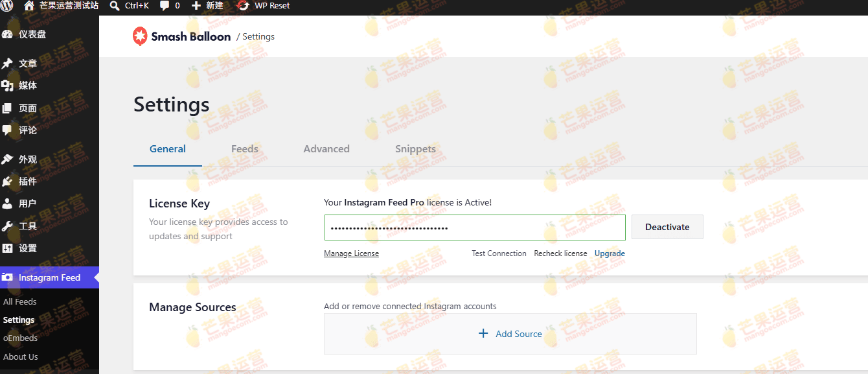Click Add Source button
Image resolution: width=868 pixels, height=374 pixels.
point(510,334)
